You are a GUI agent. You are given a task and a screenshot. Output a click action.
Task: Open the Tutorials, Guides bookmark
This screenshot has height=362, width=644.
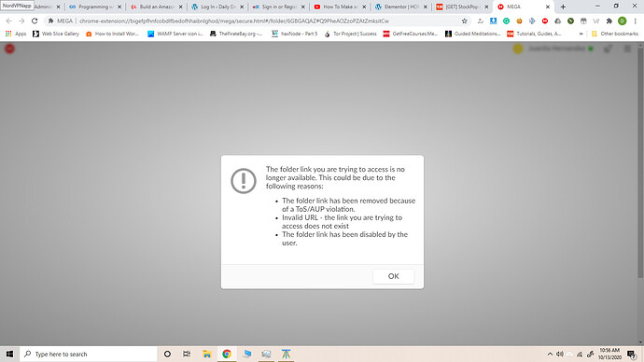coord(534,34)
